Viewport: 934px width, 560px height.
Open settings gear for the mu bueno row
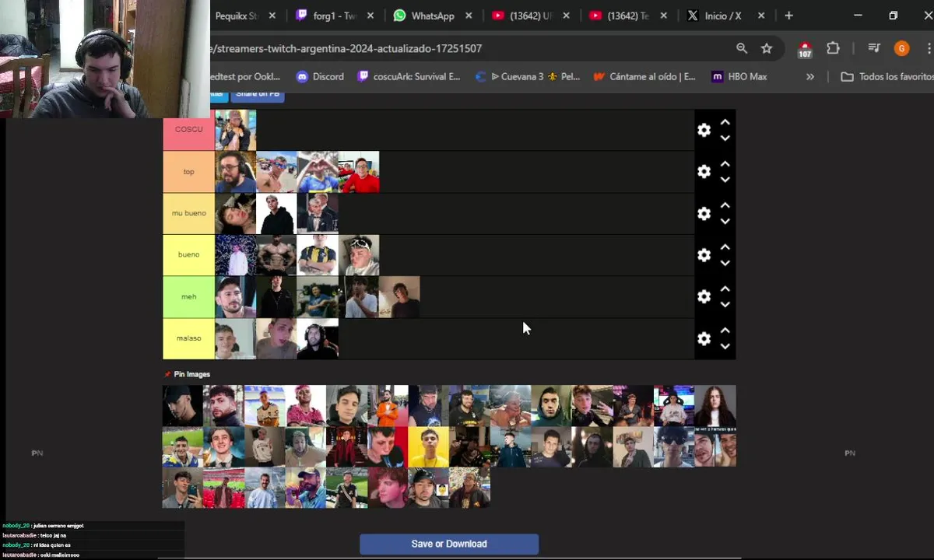tap(704, 214)
